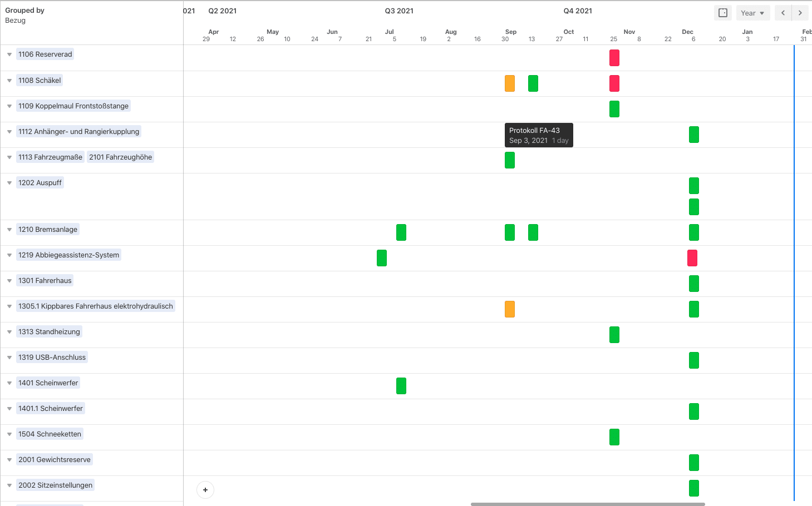Collapse the 1401 Scheinwerfer group
Viewport: 812px width, 506px height.
point(9,383)
